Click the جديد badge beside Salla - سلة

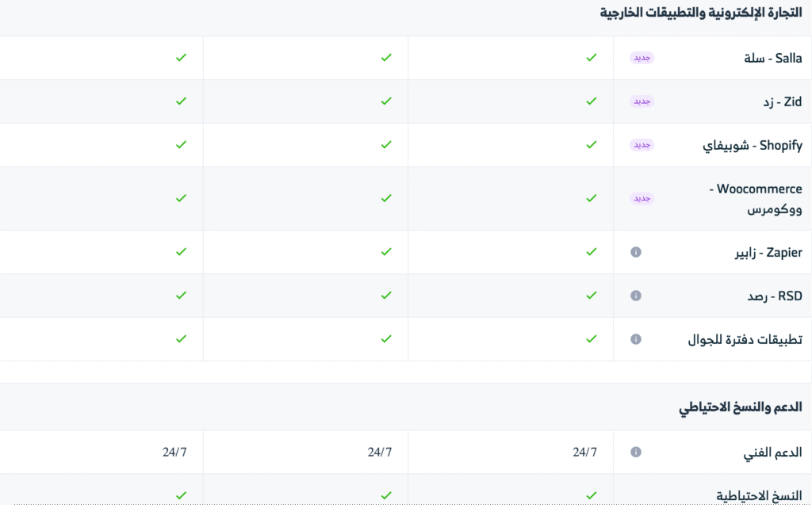click(x=642, y=58)
